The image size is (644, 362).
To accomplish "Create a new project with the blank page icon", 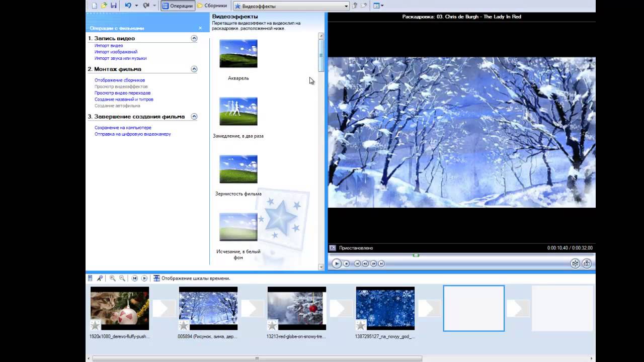I will (x=94, y=6).
